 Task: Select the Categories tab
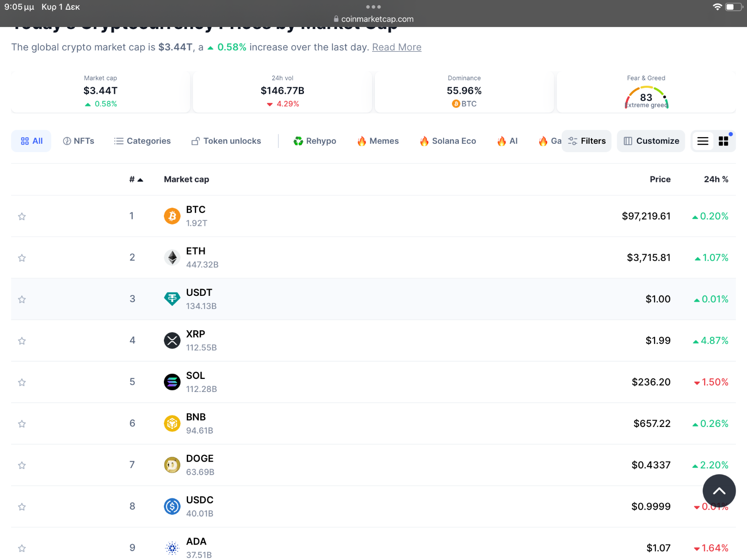(x=142, y=141)
